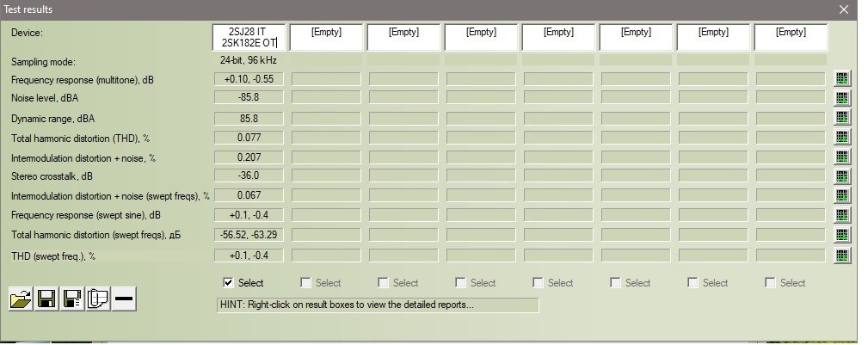Viewport: 868px width, 345px height.
Task: Click the 'Test results' window title
Action: click(x=28, y=9)
